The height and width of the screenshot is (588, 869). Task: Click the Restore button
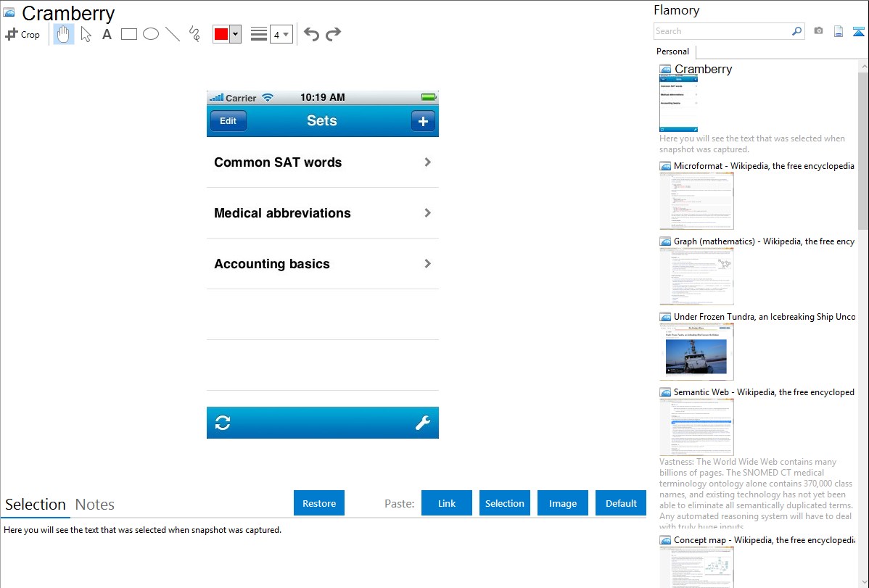(319, 502)
